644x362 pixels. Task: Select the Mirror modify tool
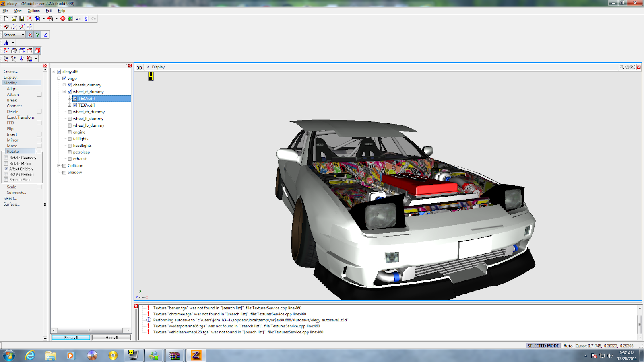click(12, 140)
